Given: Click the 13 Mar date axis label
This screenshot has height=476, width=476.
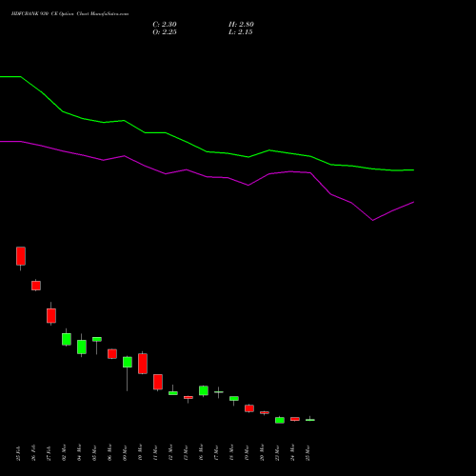Looking at the screenshot, I should (x=186, y=452).
